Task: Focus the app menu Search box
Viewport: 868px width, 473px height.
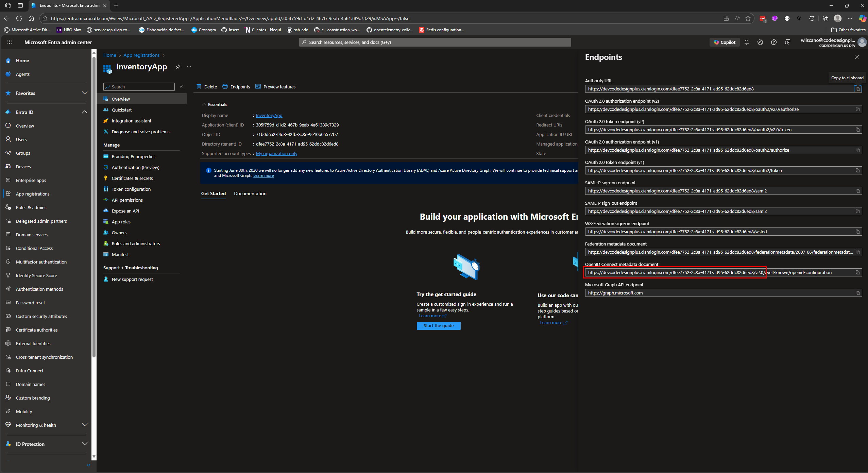Action: click(139, 87)
